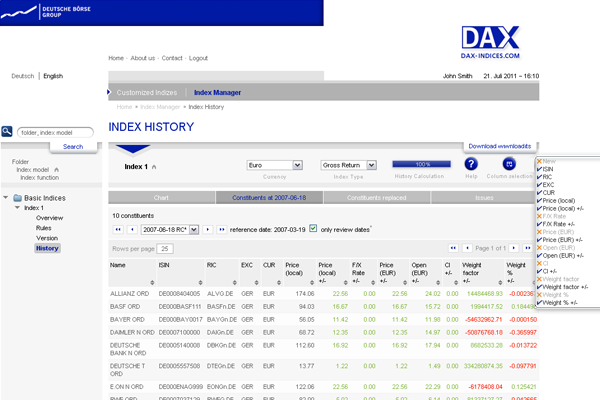
Task: Switch to the Chart tab
Action: 161,198
